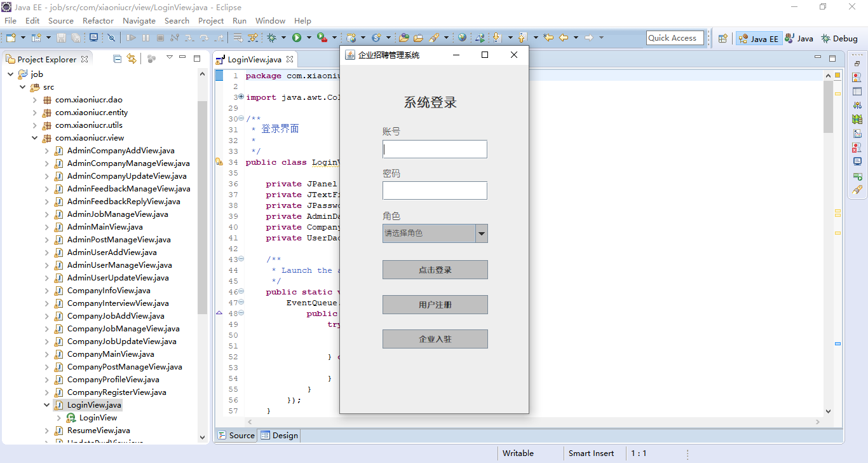The height and width of the screenshot is (463, 868).
Task: Click the Save All toolbar icon
Action: [76, 38]
